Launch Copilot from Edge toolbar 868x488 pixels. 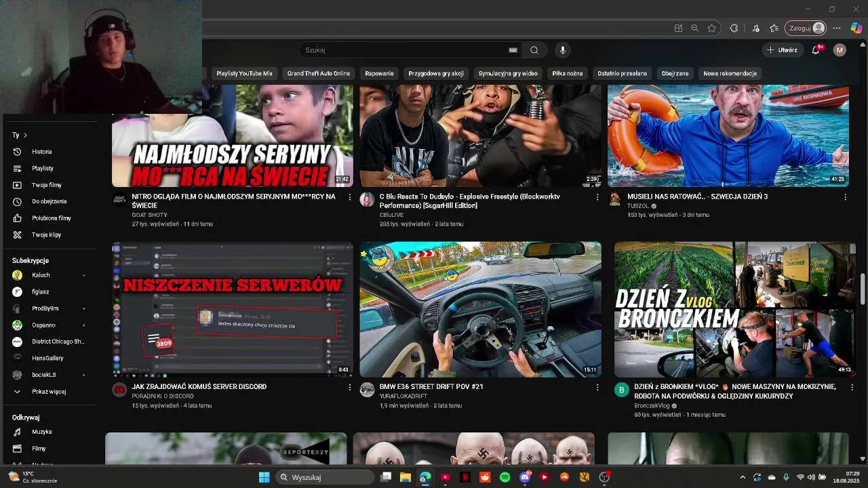pyautogui.click(x=856, y=28)
